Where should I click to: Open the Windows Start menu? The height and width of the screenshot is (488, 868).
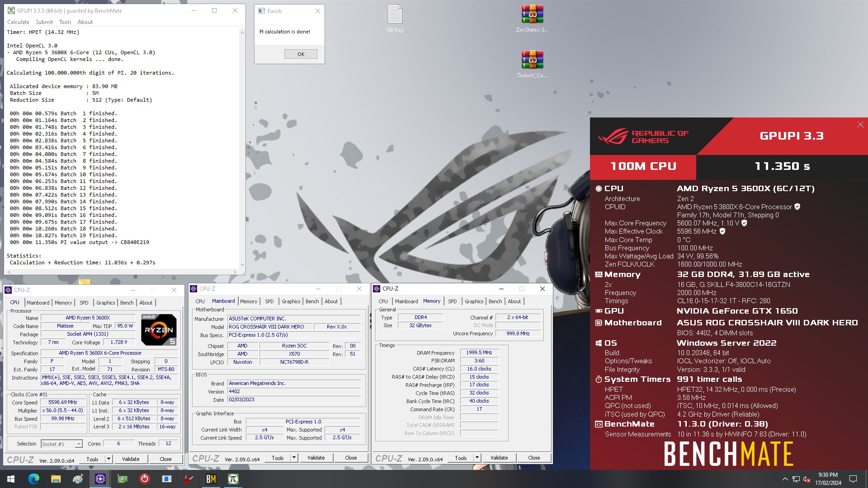coord(11,479)
